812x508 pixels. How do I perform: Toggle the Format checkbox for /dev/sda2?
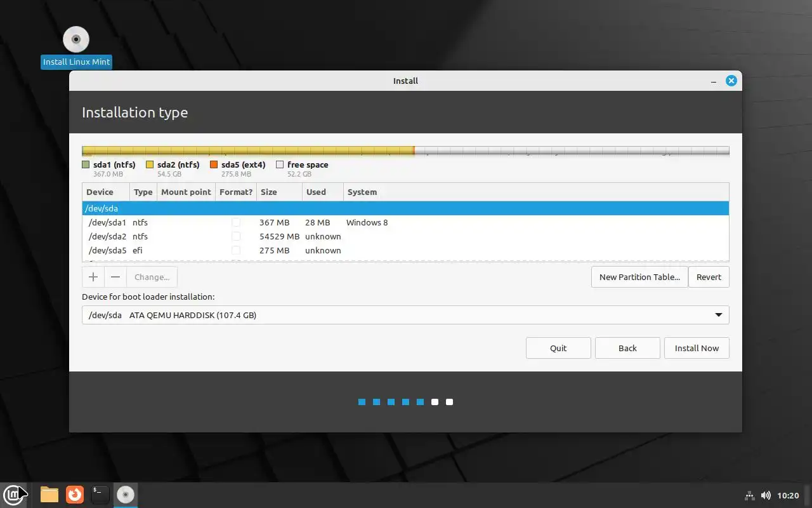pyautogui.click(x=236, y=236)
